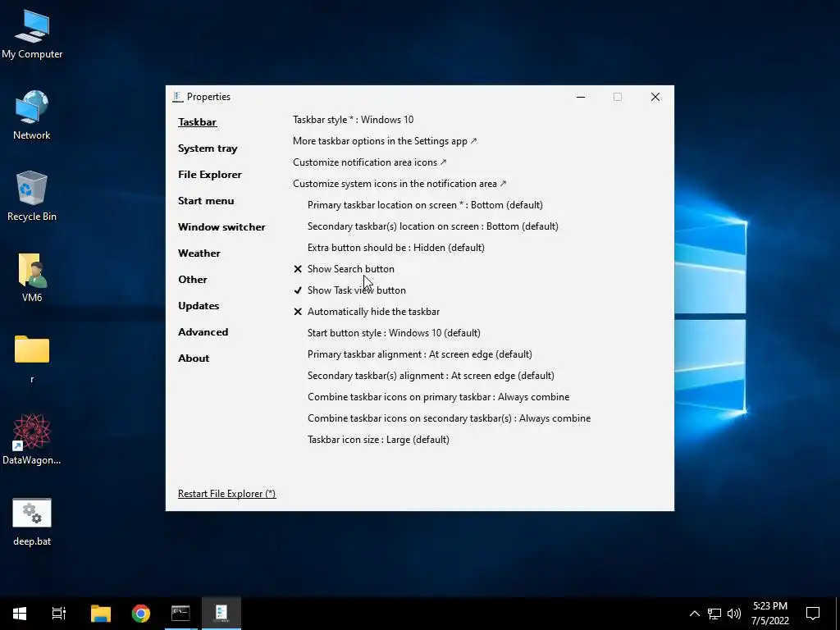
Task: Minimize the Properties window
Action: point(581,97)
